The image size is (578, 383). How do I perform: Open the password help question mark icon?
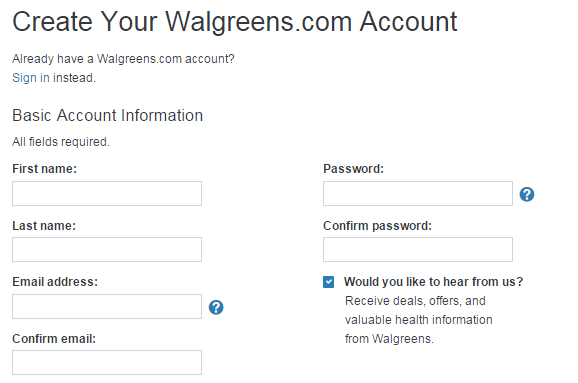pos(527,194)
